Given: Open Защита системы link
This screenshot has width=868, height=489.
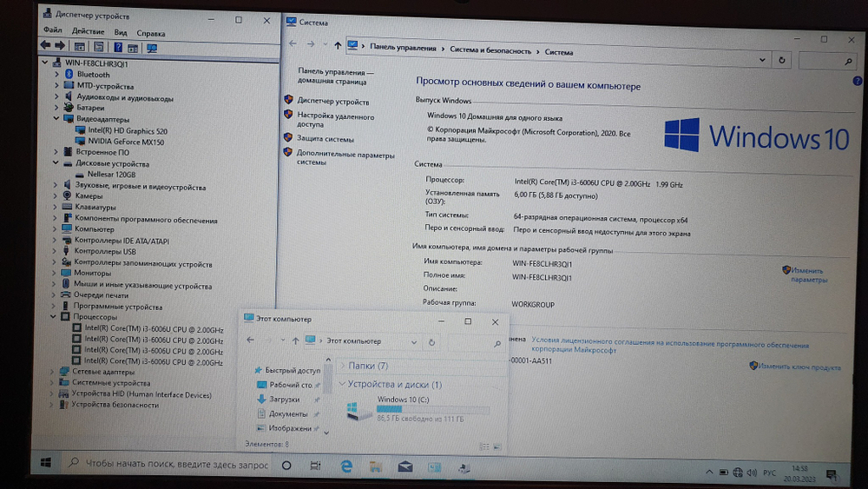Looking at the screenshot, I should coord(325,138).
